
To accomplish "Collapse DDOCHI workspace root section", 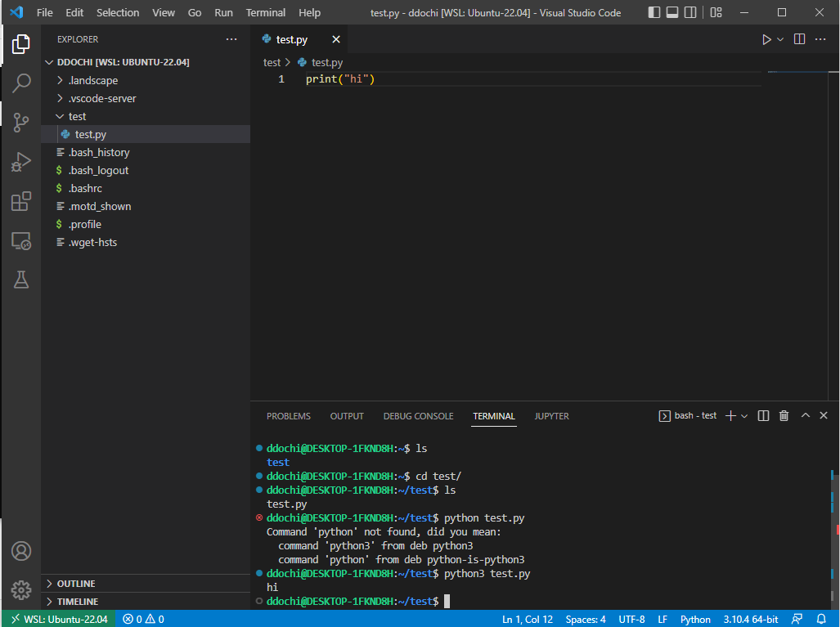I will (146, 62).
